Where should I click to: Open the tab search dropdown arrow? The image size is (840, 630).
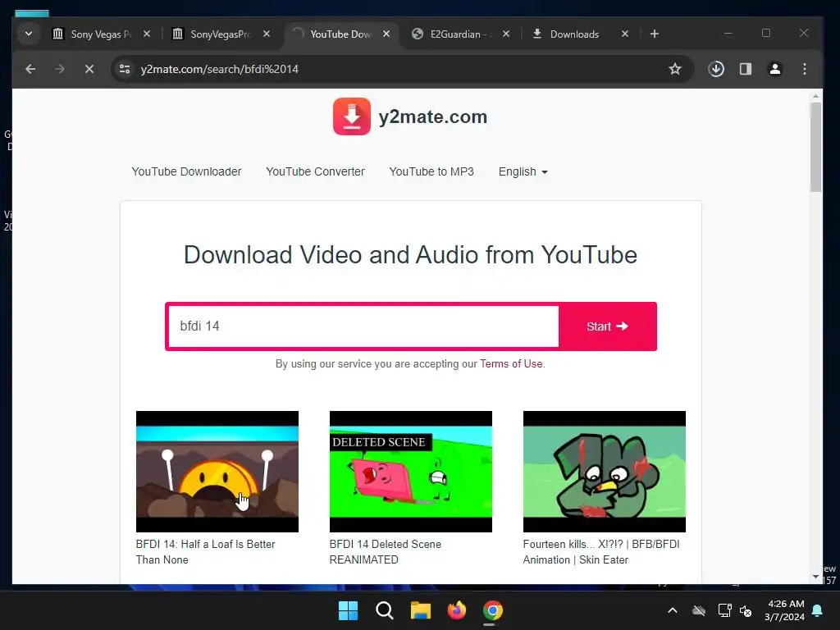pos(29,34)
